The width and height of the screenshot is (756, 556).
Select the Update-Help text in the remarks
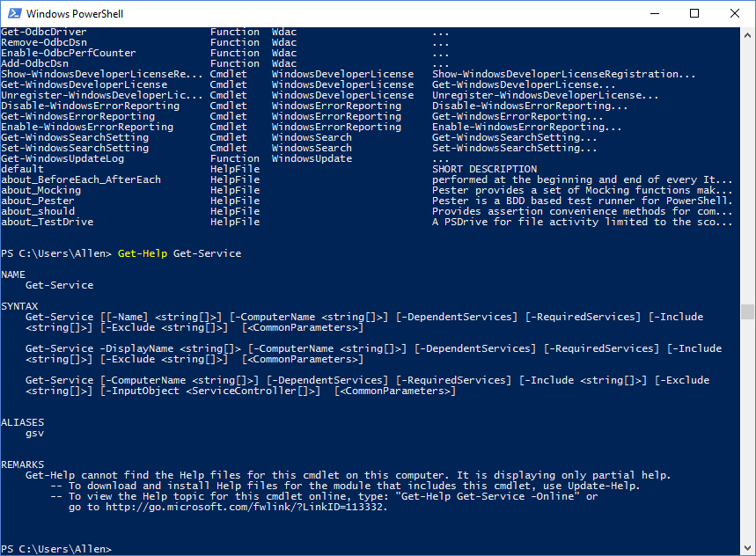click(602, 485)
